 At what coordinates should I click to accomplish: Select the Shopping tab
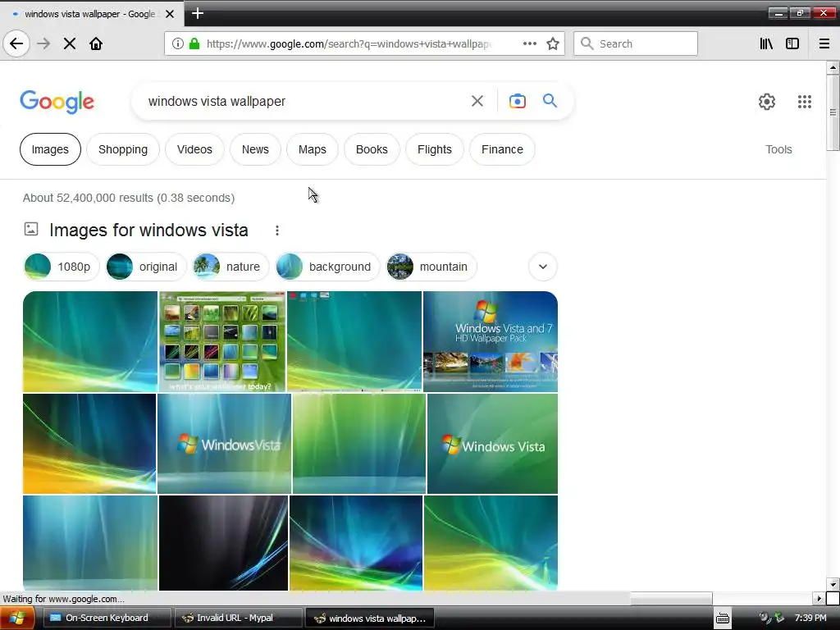[x=123, y=149]
